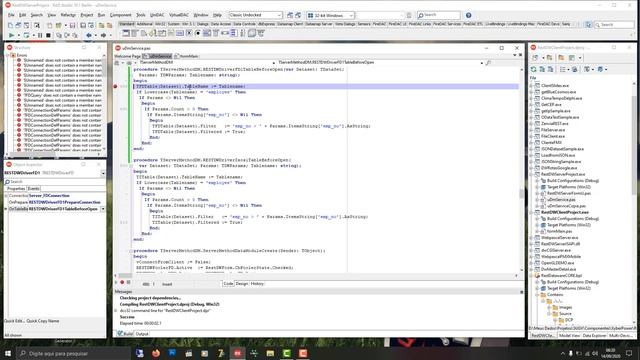Click the Save file toolbar icon
Viewport: 640px width, 360px height.
73,25
